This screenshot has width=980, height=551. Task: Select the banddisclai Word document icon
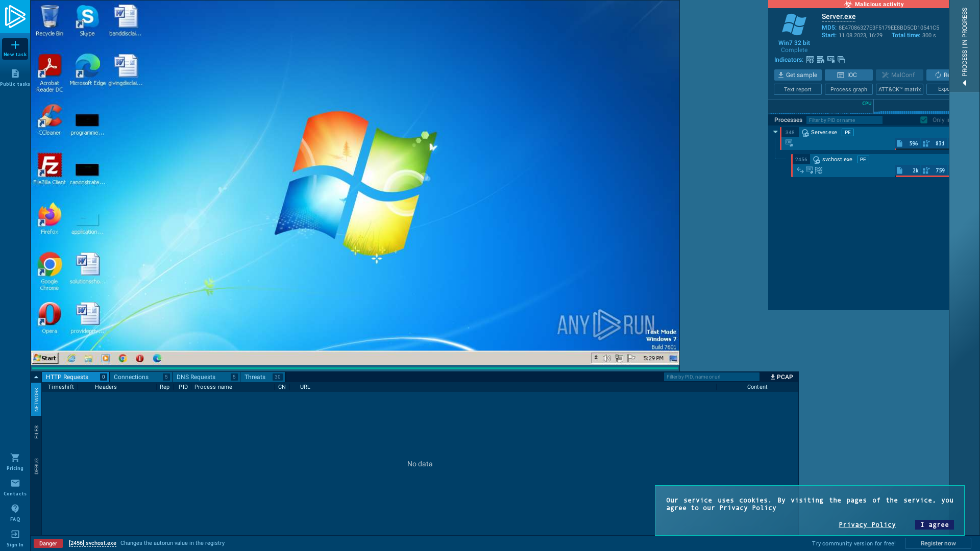pyautogui.click(x=125, y=20)
